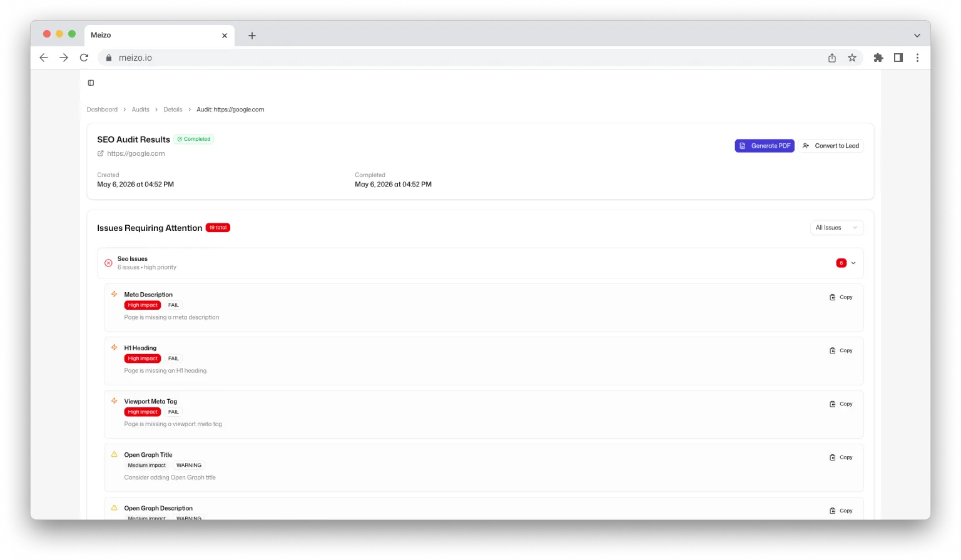Open the browser three-dot menu
Screen dimensions: 961x560
point(918,58)
